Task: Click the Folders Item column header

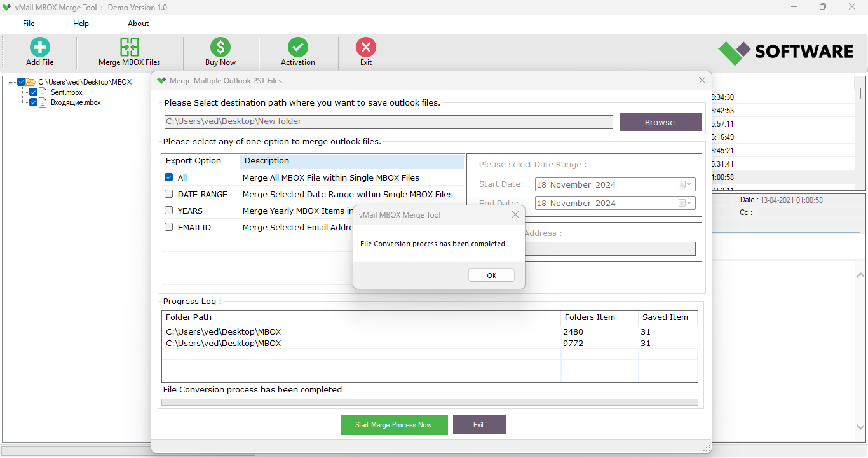Action: 599,317
